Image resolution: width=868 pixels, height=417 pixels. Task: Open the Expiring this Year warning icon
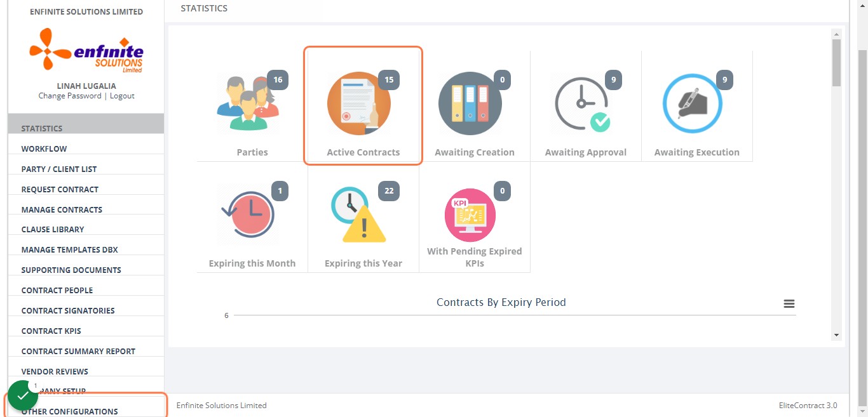[x=359, y=215]
